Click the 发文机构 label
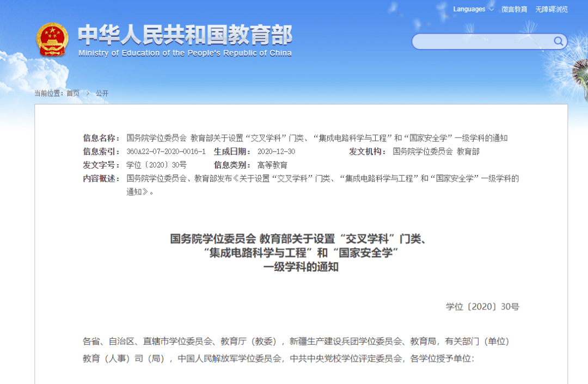Viewport: 588px width, 384px height. coord(367,152)
